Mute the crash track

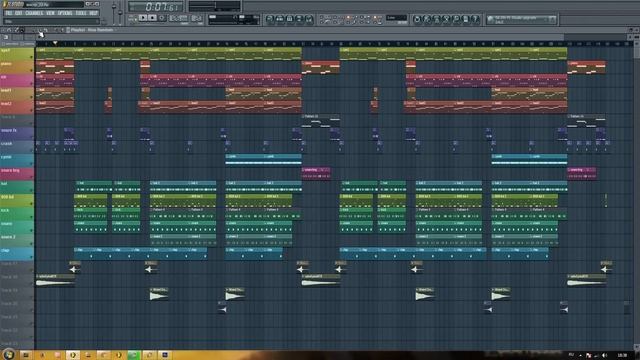click(x=31, y=151)
